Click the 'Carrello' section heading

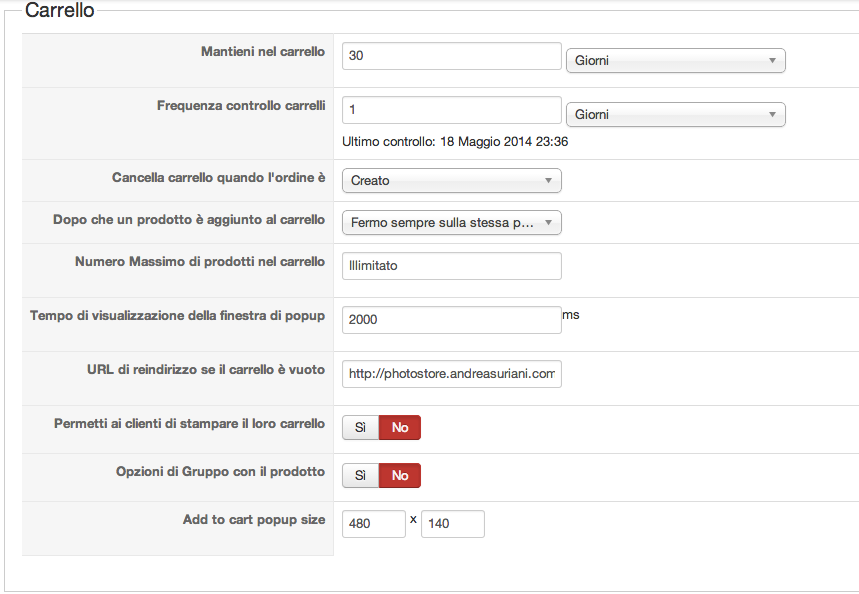[59, 12]
